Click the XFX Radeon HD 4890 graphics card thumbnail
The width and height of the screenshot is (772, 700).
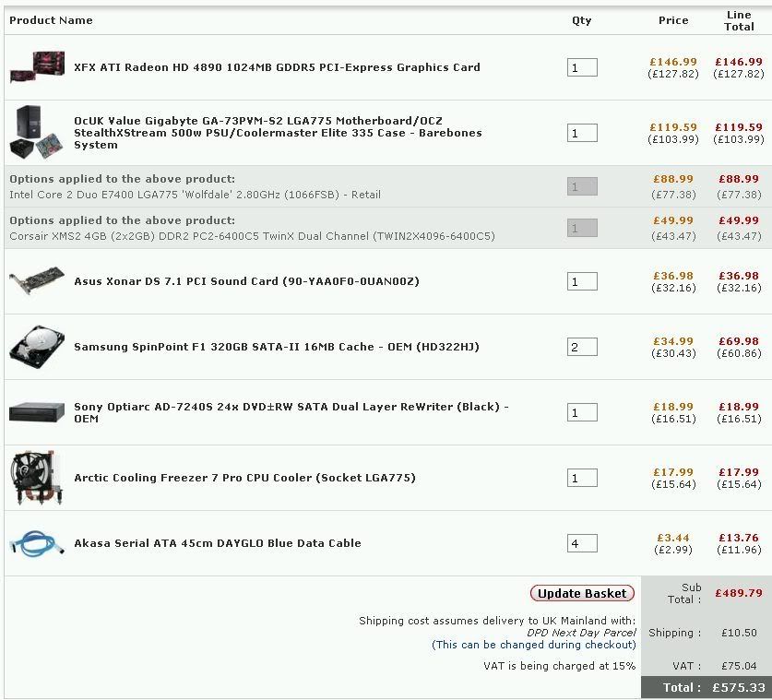click(37, 67)
